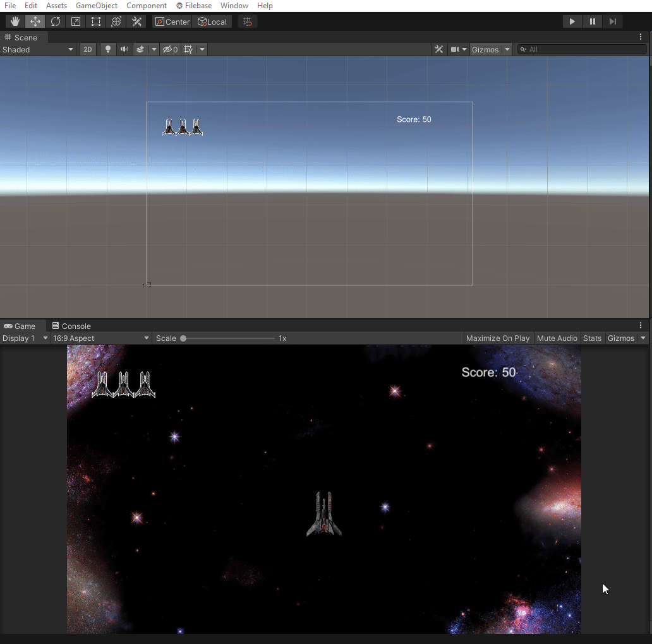Toggle the 2D scene view mode
Image resolution: width=652 pixels, height=644 pixels.
88,49
